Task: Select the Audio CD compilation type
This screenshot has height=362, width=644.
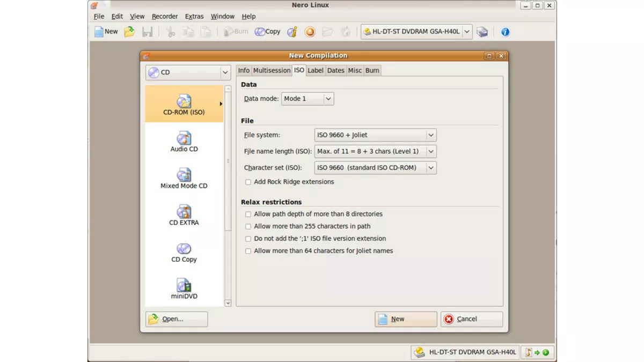Action: [x=184, y=141]
